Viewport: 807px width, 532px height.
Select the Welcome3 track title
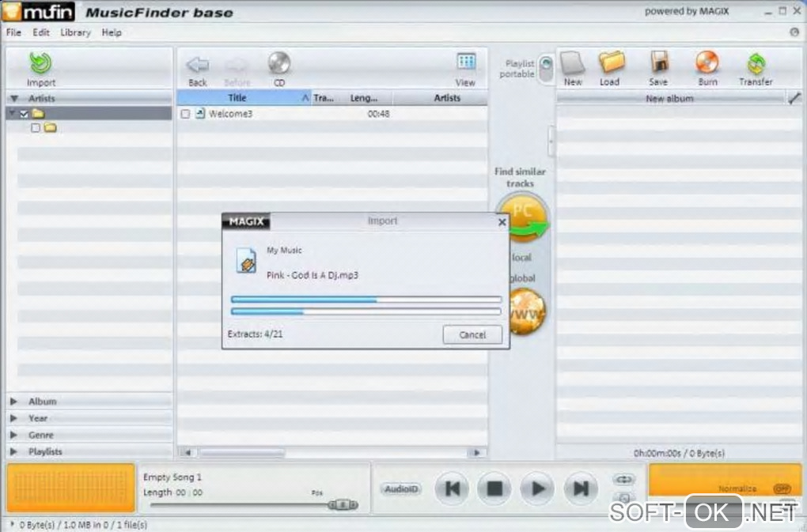point(230,114)
